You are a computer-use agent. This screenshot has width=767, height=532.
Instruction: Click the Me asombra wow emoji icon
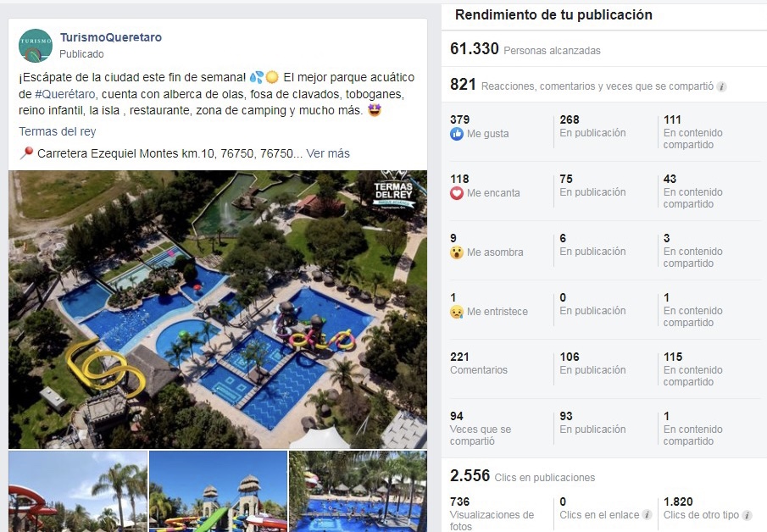coord(456,252)
